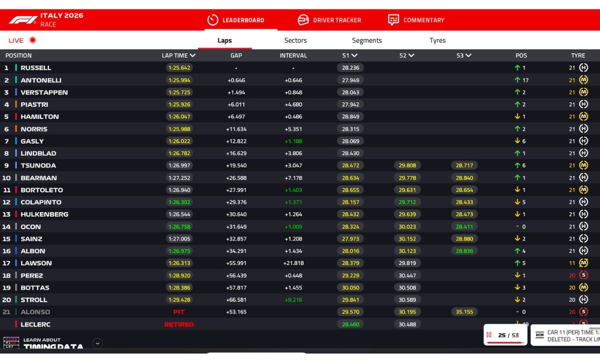This screenshot has width=600, height=364.
Task: Click the lap 25 / 53 progress indicator
Action: [x=505, y=335]
